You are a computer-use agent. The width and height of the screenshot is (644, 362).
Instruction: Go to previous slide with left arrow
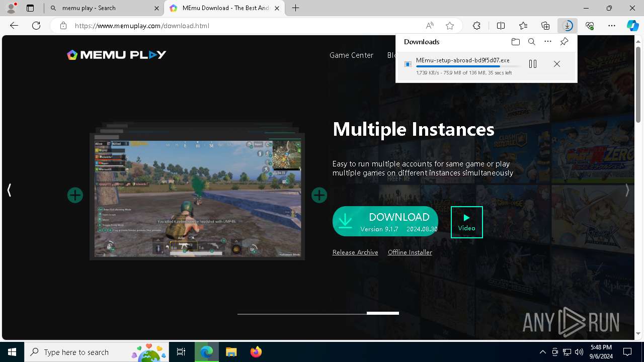coord(9,190)
